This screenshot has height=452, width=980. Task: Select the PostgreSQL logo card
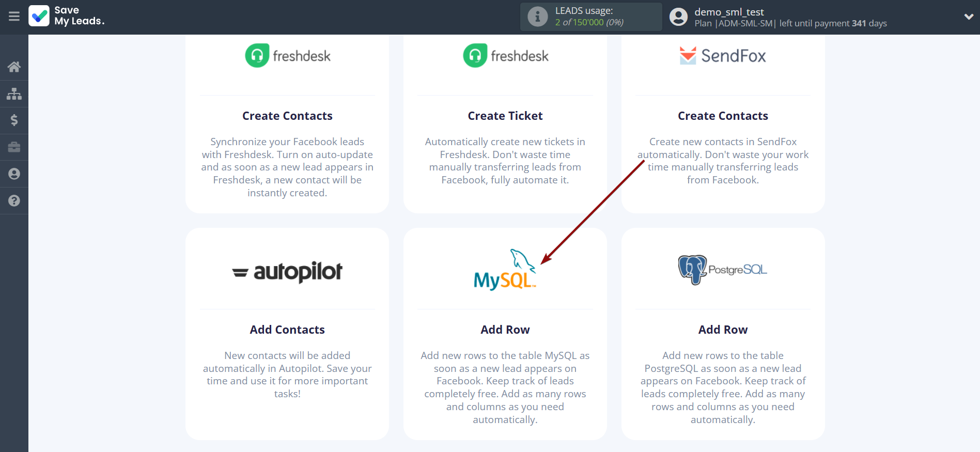tap(722, 270)
